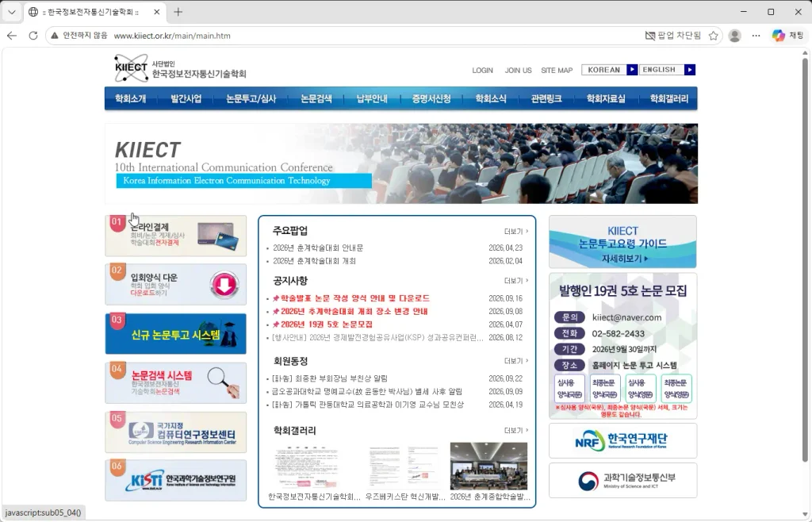Click the first 심사용 양식(국문) download button

[x=569, y=389]
